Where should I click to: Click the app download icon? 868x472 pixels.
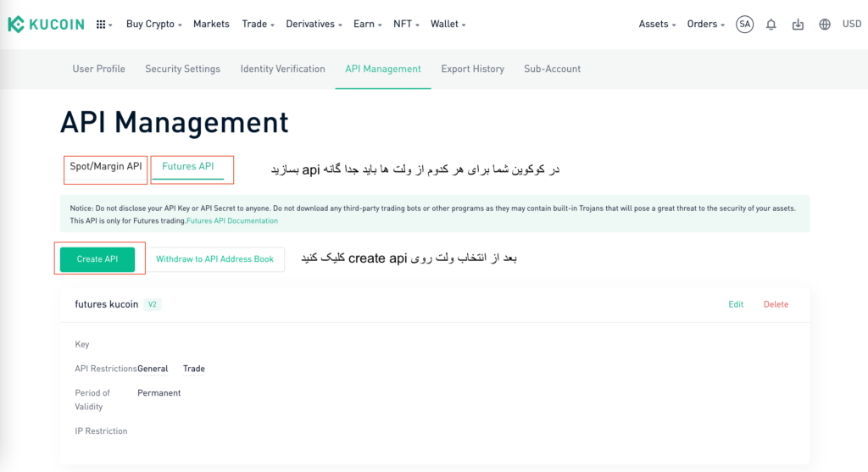798,25
